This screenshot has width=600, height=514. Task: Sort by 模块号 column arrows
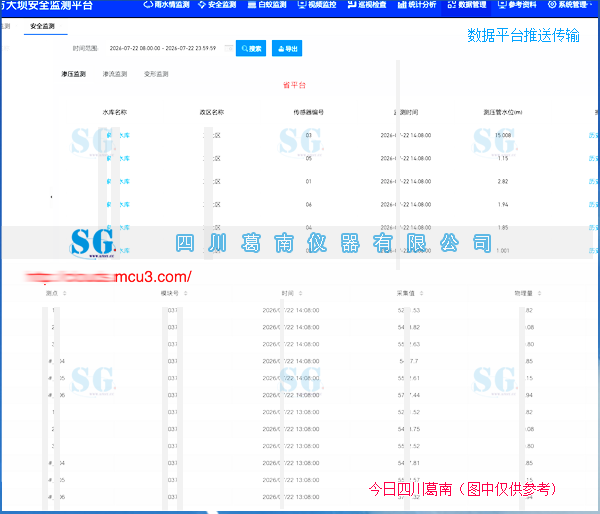coord(186,293)
